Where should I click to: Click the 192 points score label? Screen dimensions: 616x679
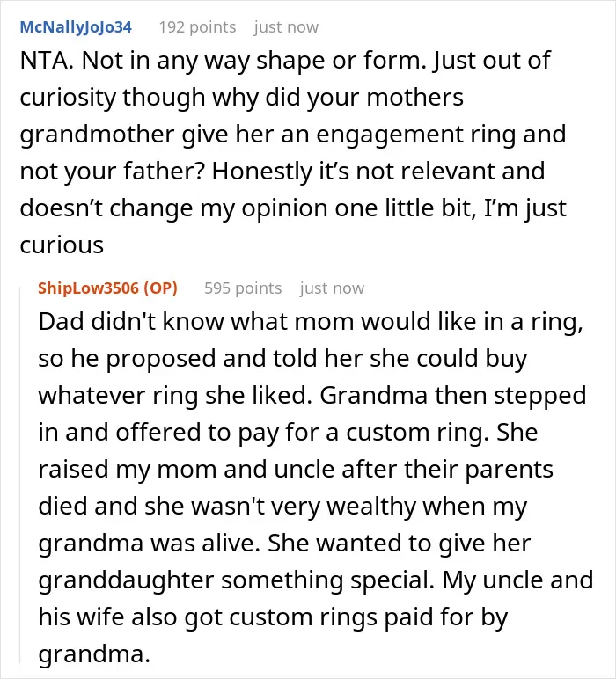tap(197, 27)
